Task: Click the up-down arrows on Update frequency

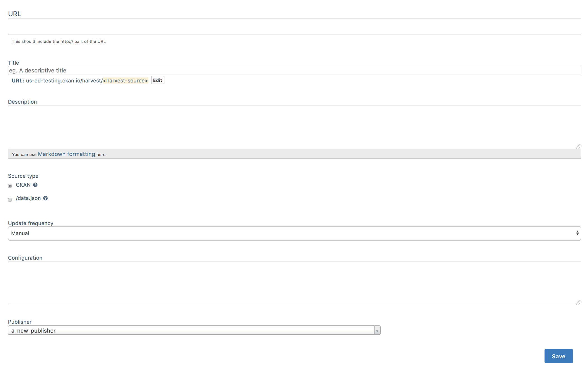Action: coord(577,233)
